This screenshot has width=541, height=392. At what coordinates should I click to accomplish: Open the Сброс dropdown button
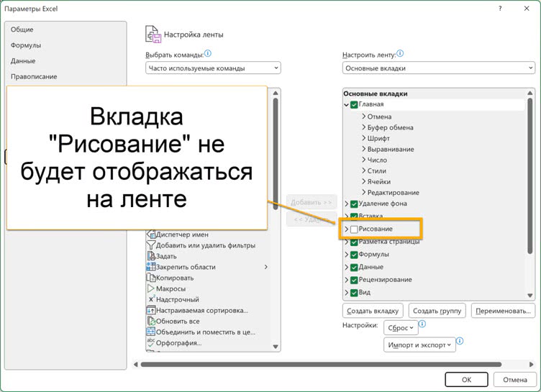tap(401, 328)
